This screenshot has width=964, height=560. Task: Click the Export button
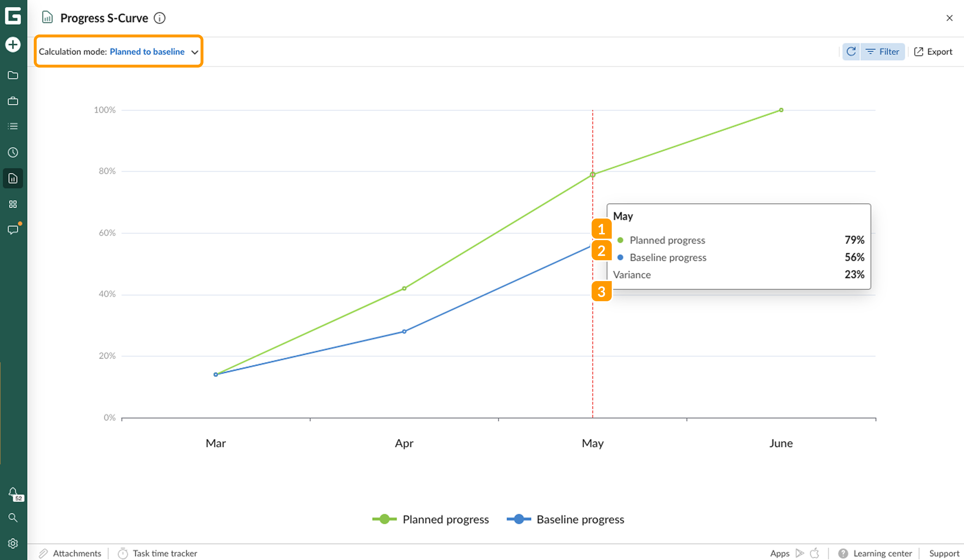click(x=933, y=52)
